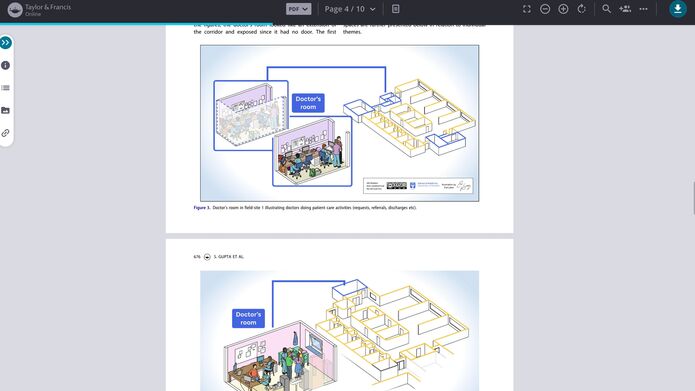Rotate the document clockwise
The image size is (695, 391).
(582, 9)
